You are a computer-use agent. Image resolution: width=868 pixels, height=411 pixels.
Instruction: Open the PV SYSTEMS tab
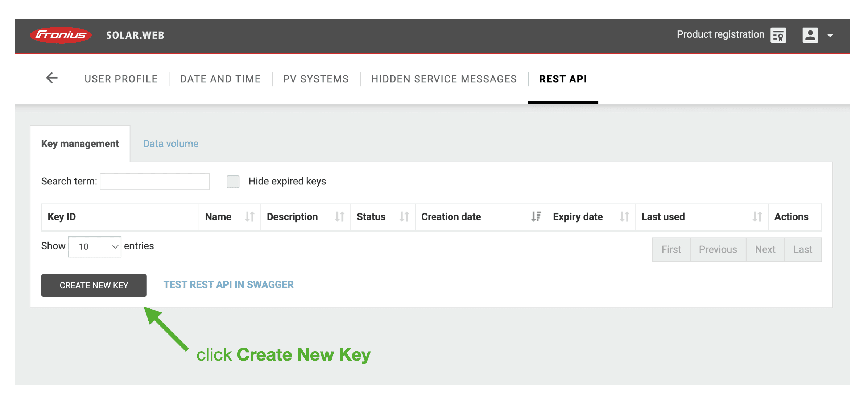[x=315, y=79]
